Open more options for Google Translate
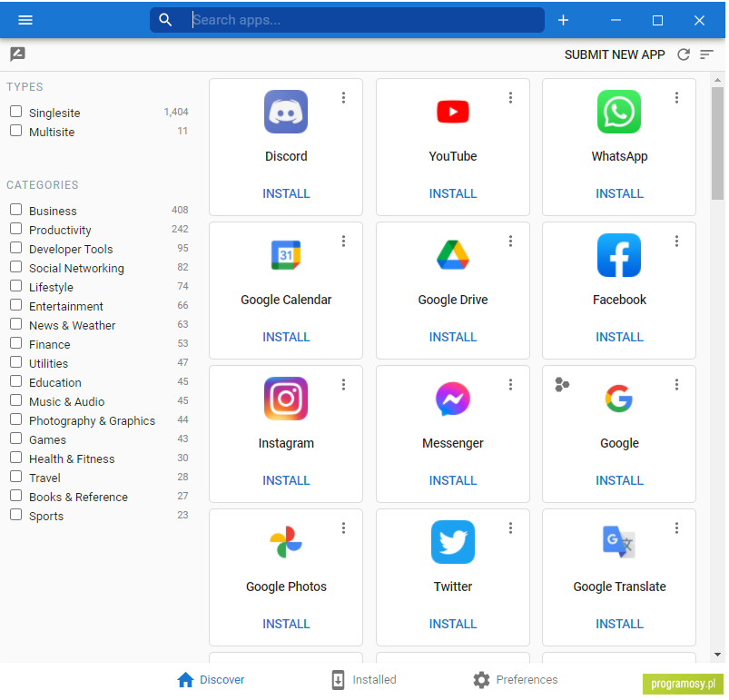 [x=676, y=527]
